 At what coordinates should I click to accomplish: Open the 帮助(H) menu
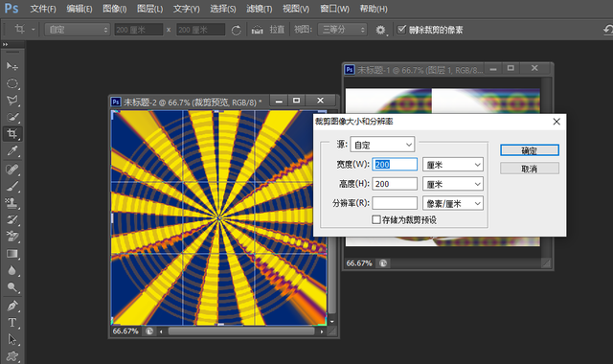374,9
